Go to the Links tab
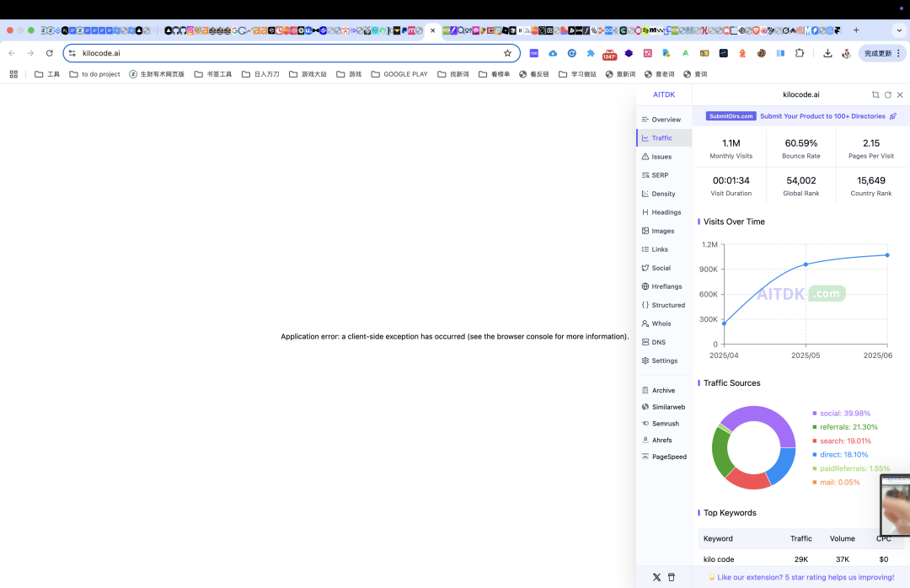This screenshot has height=588, width=910. point(655,249)
